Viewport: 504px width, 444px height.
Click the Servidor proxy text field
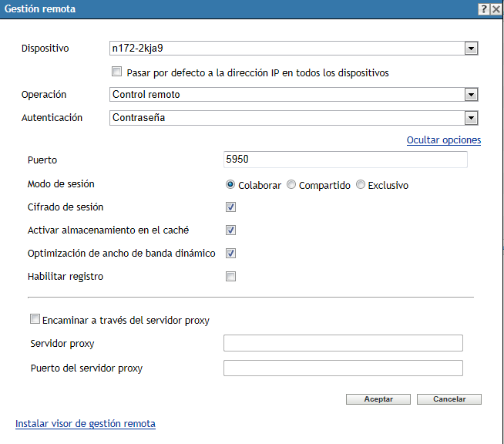click(343, 343)
